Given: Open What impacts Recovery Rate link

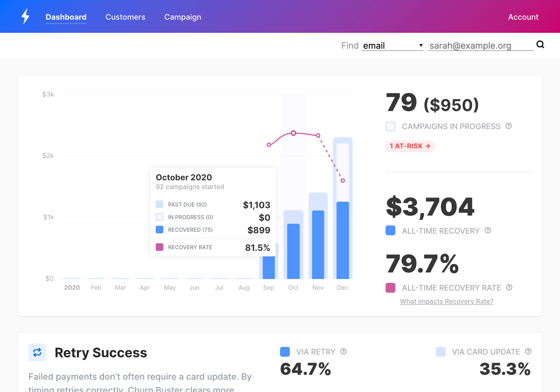Looking at the screenshot, I should (x=447, y=301).
